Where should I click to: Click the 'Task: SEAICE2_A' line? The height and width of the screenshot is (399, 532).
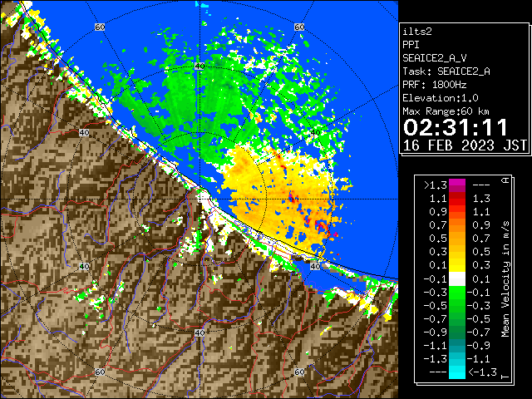coord(446,71)
